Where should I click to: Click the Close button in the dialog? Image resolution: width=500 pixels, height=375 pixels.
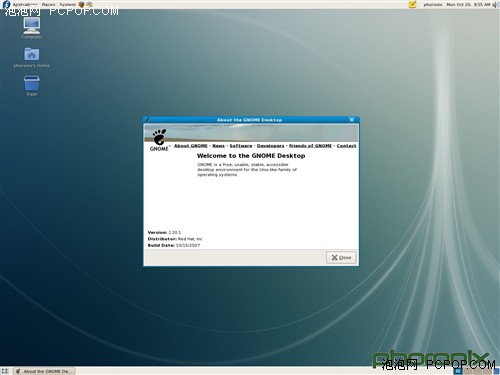(341, 257)
